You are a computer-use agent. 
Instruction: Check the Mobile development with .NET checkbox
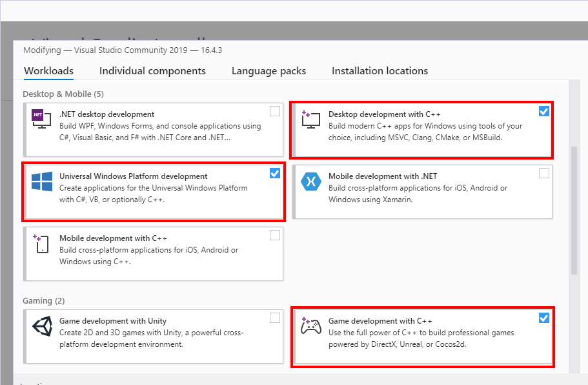tap(543, 173)
